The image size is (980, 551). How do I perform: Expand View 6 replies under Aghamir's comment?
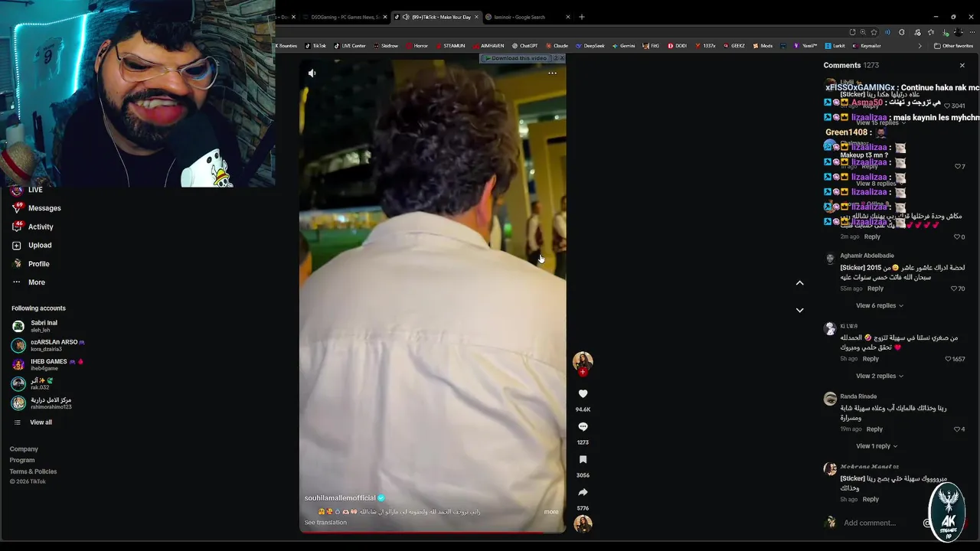(x=880, y=305)
